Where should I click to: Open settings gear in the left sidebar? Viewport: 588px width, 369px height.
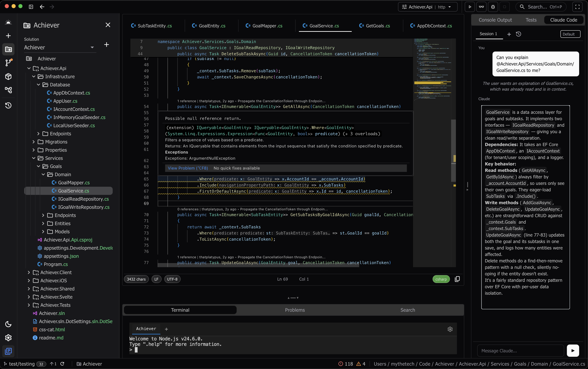8,338
